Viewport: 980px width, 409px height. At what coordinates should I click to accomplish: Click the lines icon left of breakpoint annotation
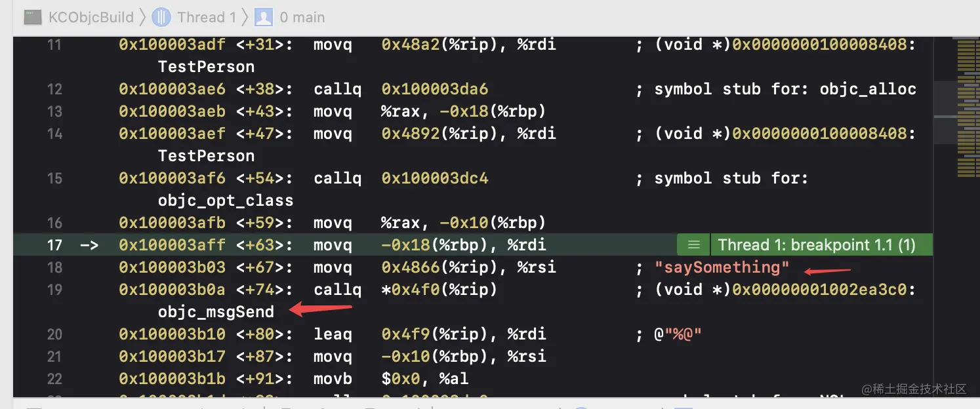point(693,245)
